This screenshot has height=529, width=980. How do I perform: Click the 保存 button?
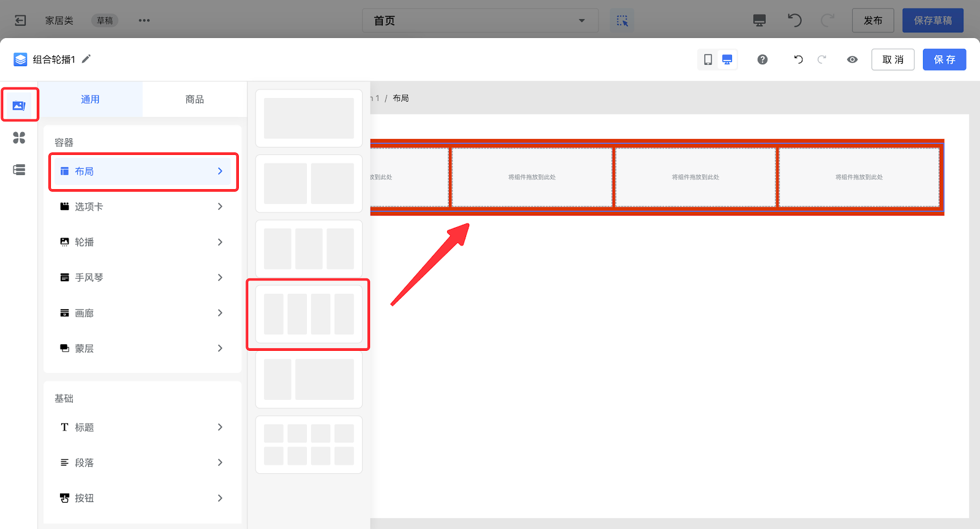[x=944, y=59]
